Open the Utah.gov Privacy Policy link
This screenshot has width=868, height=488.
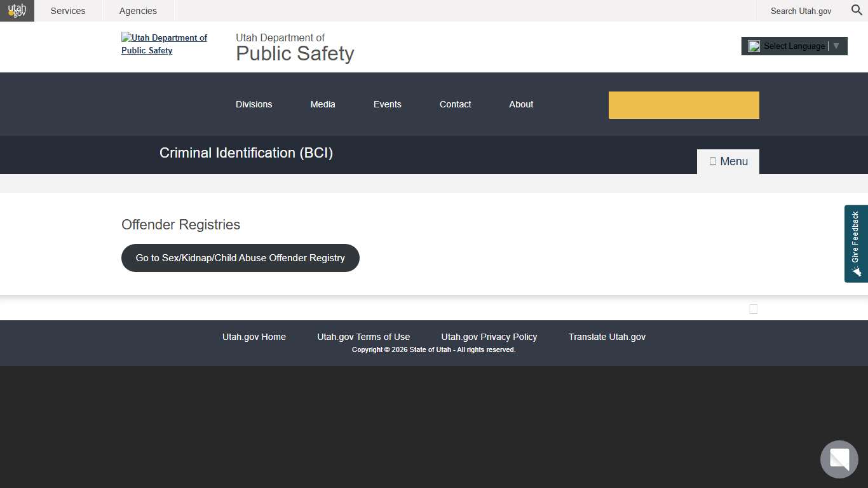click(x=489, y=337)
